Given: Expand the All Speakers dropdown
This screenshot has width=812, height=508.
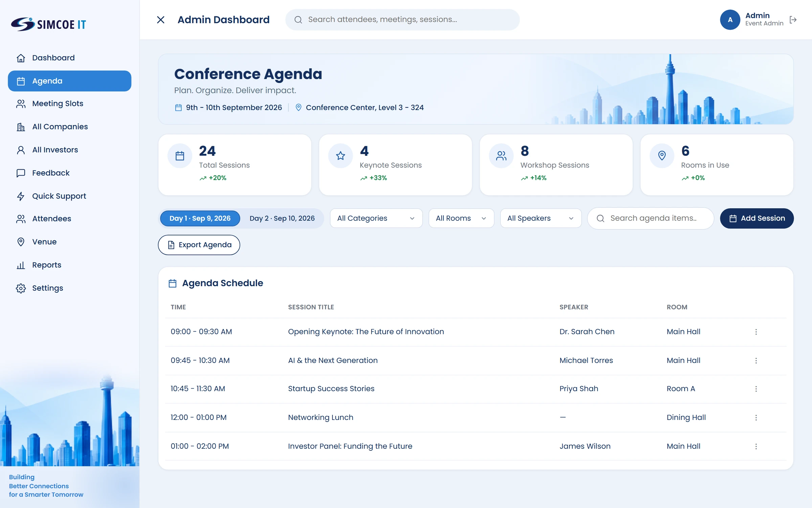Looking at the screenshot, I should pos(541,218).
